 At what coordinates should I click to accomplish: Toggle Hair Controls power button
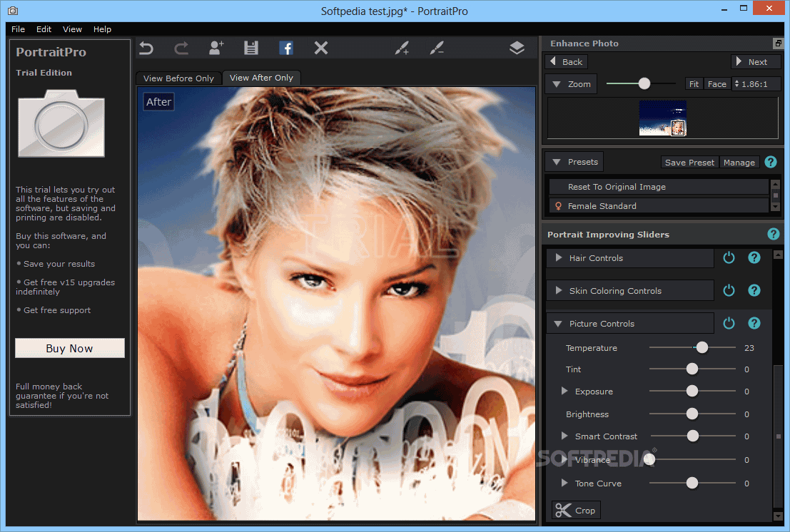coord(729,257)
